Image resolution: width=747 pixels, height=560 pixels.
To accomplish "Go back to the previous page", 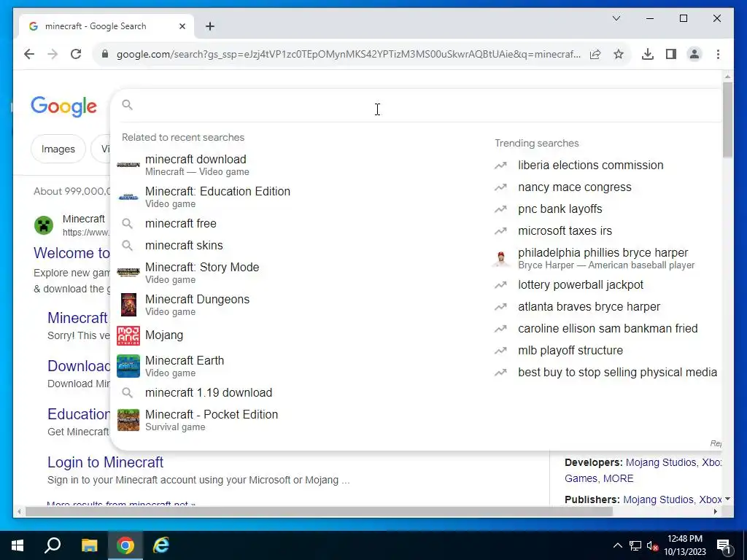I will point(29,54).
